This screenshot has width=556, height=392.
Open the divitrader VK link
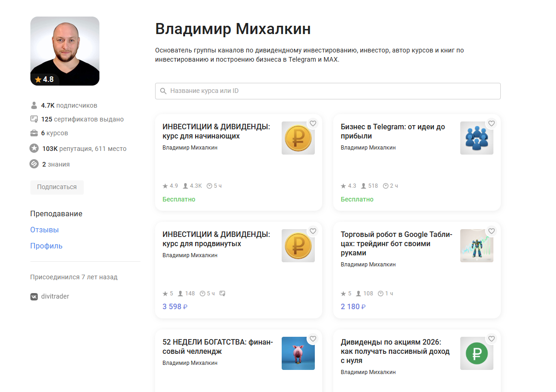[55, 297]
